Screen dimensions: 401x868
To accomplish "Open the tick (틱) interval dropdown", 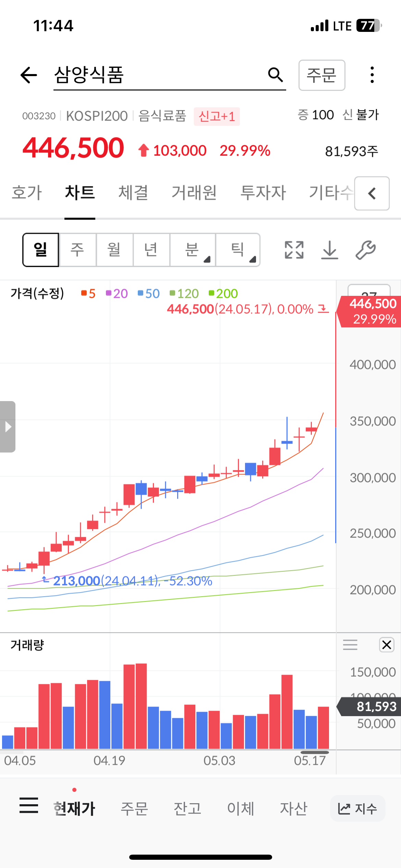I will (238, 250).
